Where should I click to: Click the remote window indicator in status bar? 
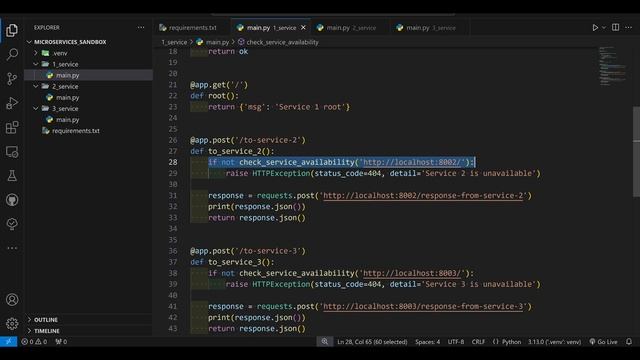pos(9,342)
